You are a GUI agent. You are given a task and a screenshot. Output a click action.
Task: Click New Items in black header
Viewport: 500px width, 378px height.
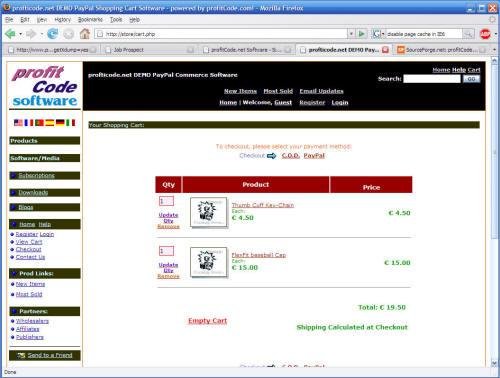click(x=240, y=91)
